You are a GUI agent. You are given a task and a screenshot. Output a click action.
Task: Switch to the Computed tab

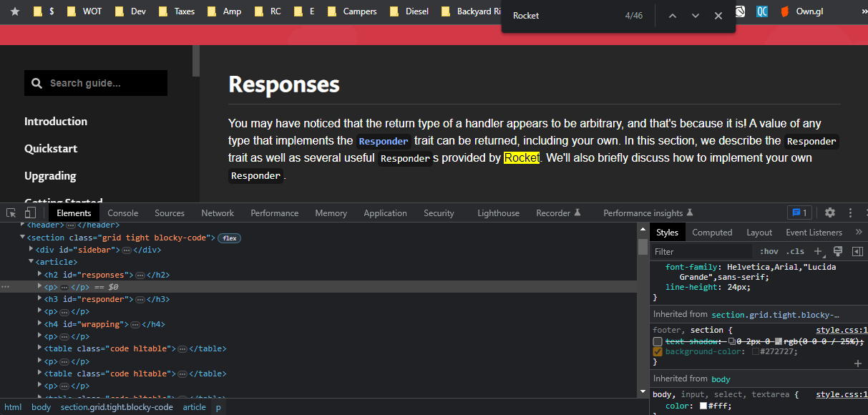tap(712, 232)
